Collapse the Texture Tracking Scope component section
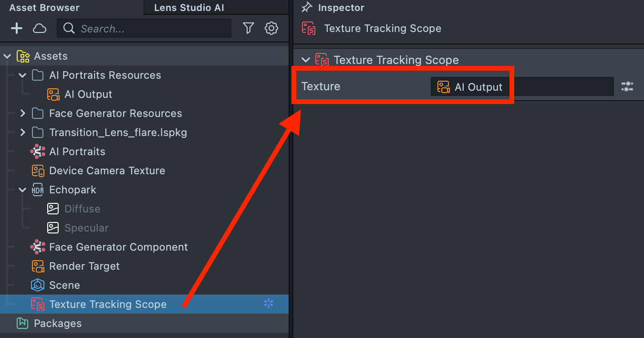 pyautogui.click(x=306, y=60)
